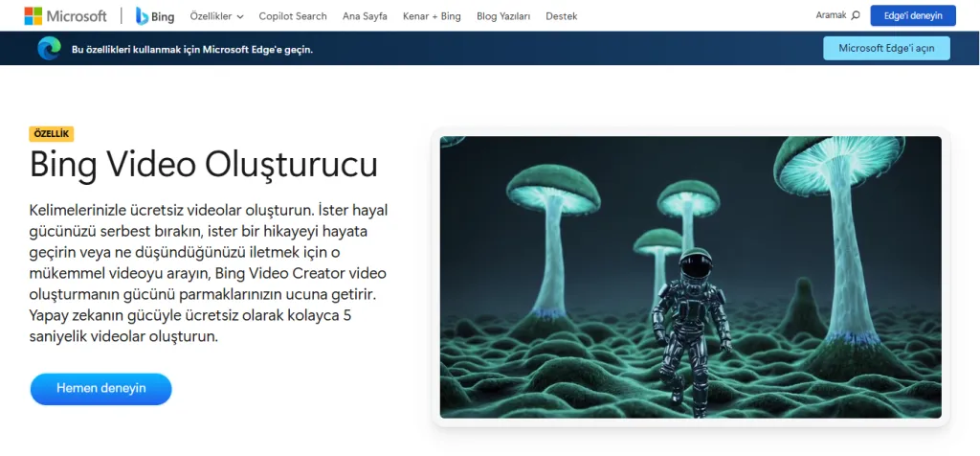Click the Edge'i deneyin button
The height and width of the screenshot is (456, 980).
[912, 15]
